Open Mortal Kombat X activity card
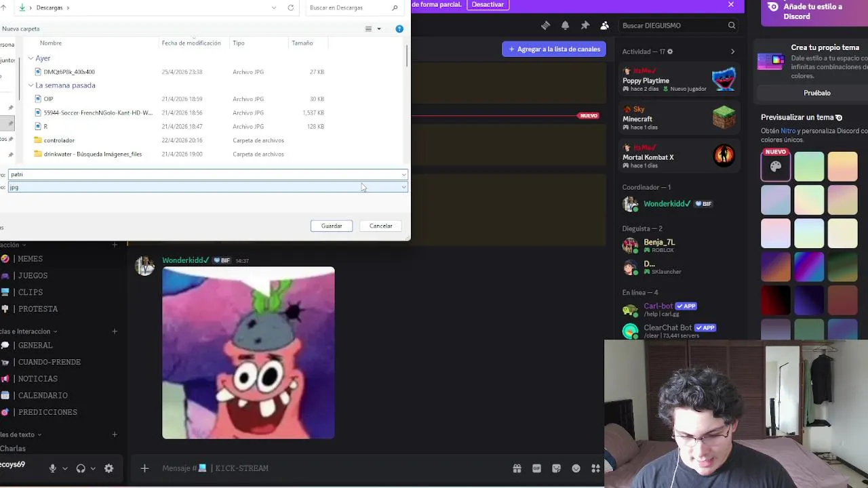This screenshot has height=488, width=868. [x=679, y=157]
